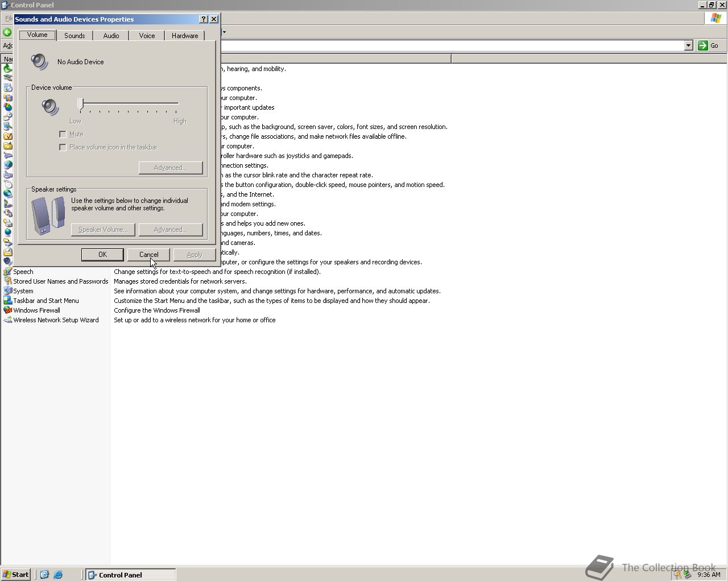Image resolution: width=728 pixels, height=582 pixels.
Task: Select the Taskbar and Start Menu entry
Action: click(46, 301)
